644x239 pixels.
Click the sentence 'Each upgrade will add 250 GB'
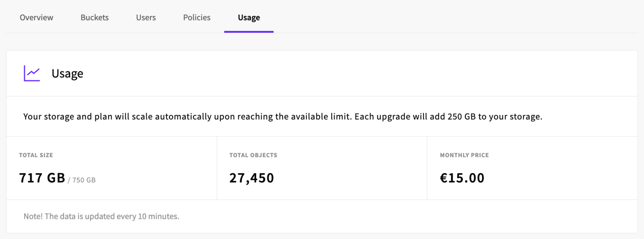(448, 117)
